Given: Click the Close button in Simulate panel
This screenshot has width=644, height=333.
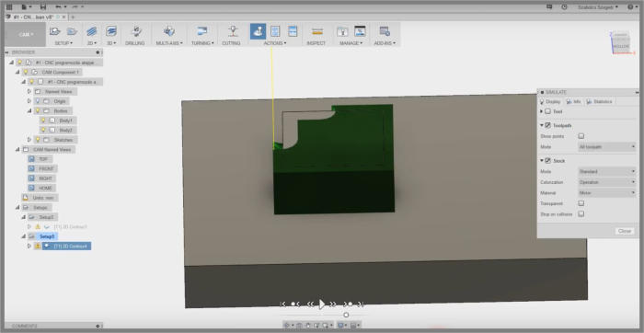Looking at the screenshot, I should tap(625, 231).
